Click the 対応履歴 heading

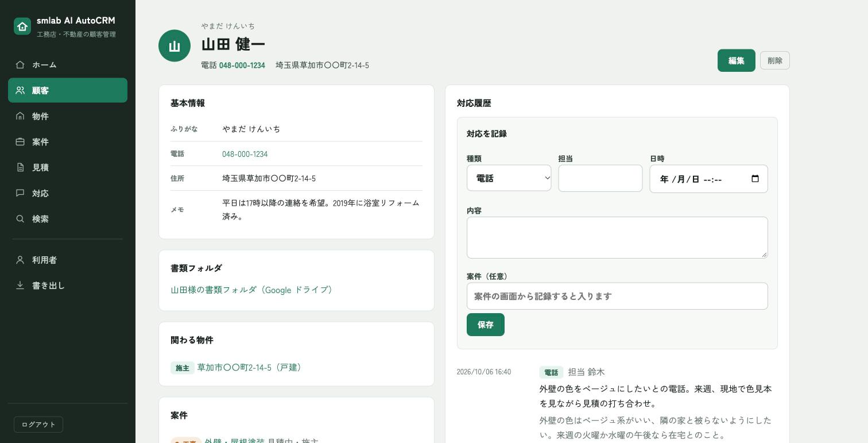tap(474, 103)
